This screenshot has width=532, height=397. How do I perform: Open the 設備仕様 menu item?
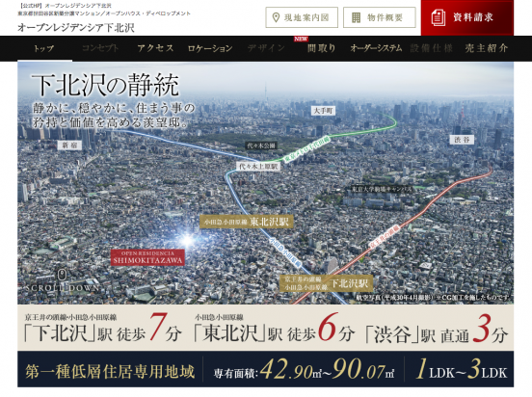pos(431,48)
